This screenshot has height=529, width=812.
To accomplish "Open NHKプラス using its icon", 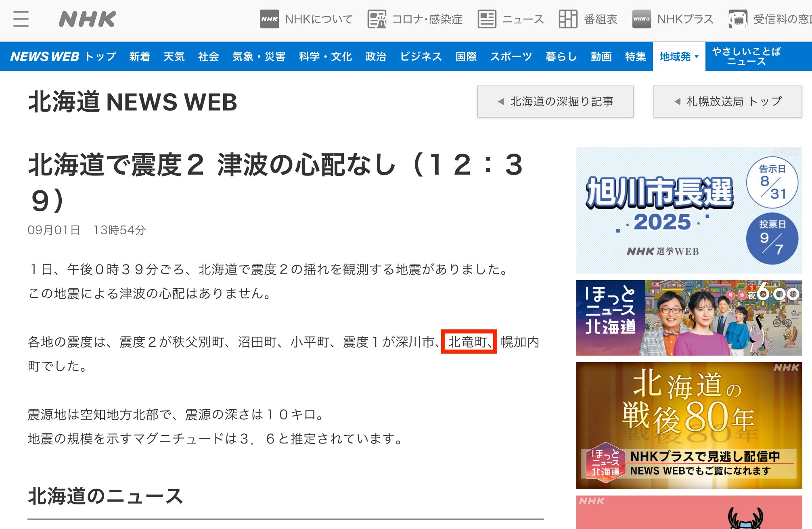I will click(642, 19).
